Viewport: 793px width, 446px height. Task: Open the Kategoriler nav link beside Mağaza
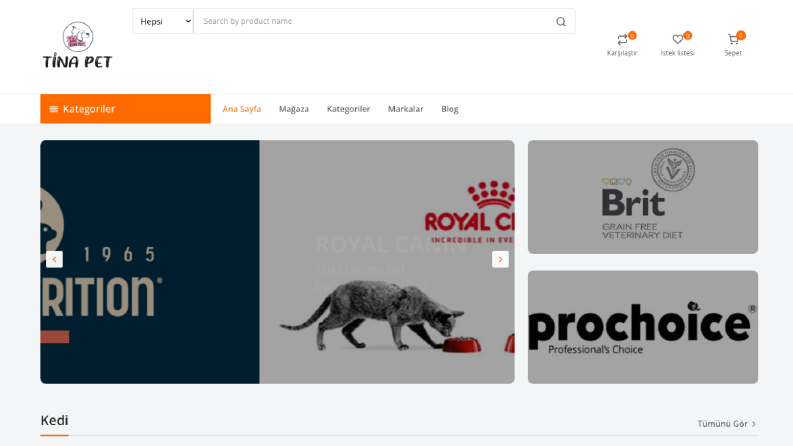(348, 109)
